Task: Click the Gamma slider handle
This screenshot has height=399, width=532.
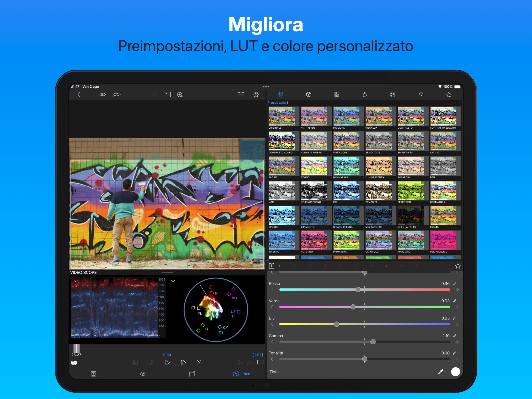Action: coord(373,342)
